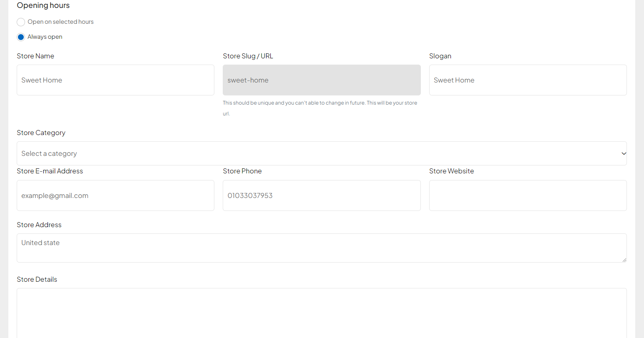The height and width of the screenshot is (338, 644).
Task: Open the "Select a category" dropdown
Action: [x=317, y=153]
